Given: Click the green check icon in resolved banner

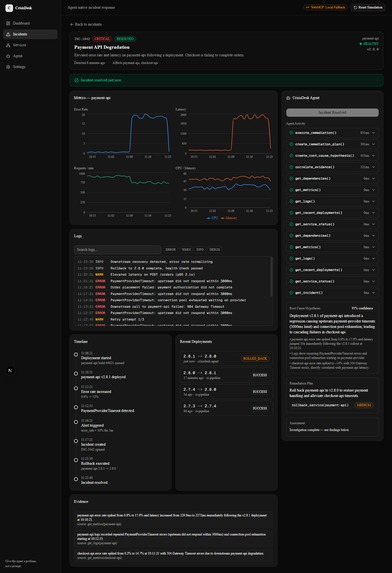Looking at the screenshot, I should click(76, 80).
